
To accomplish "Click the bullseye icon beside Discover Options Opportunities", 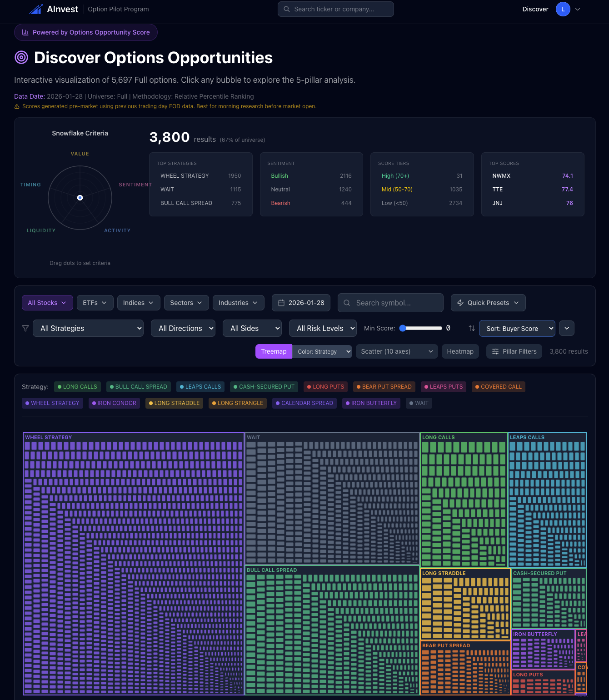I will pyautogui.click(x=21, y=58).
